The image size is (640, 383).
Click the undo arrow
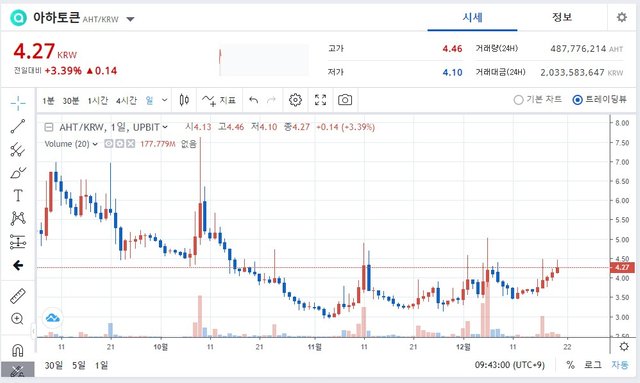tap(253, 100)
